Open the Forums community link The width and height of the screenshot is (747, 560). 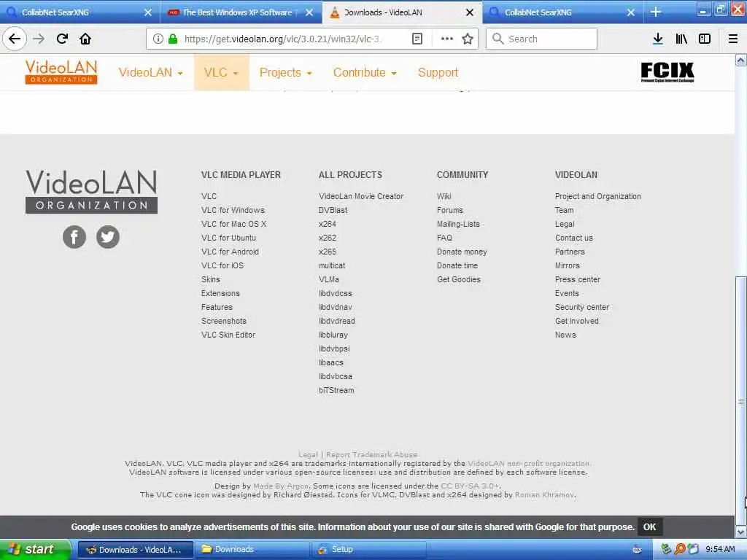[449, 210]
